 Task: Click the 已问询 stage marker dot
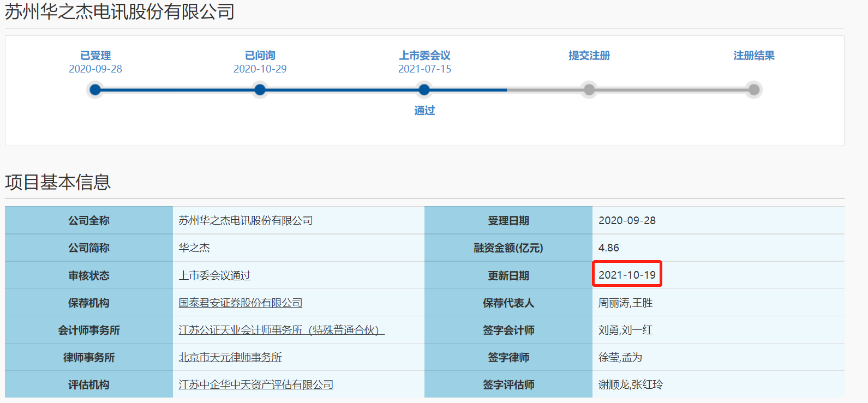tap(260, 89)
